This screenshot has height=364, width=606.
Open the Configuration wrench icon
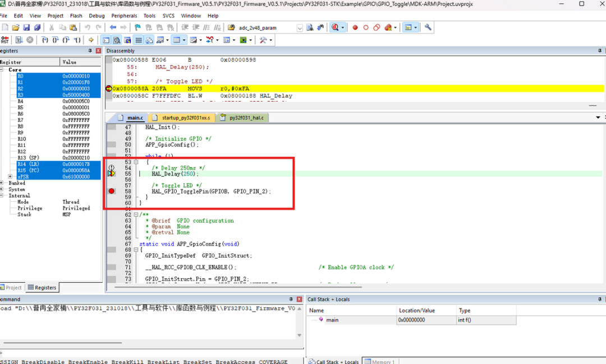428,27
